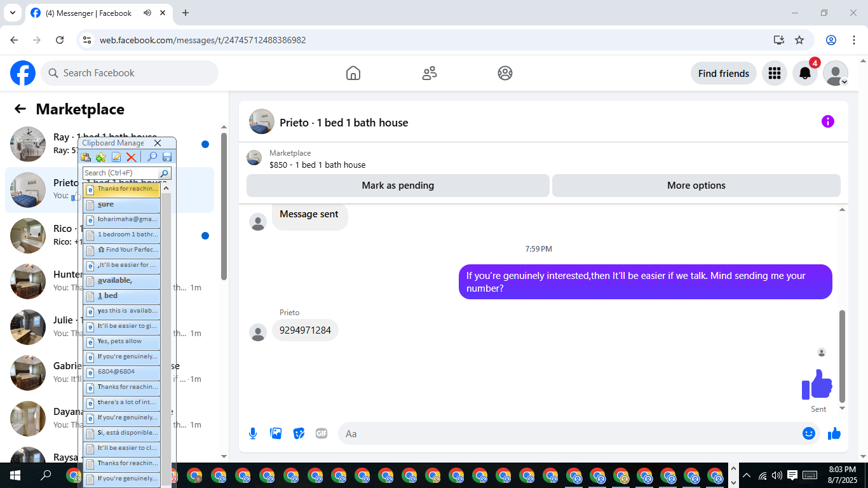This screenshot has width=868, height=488.
Task: Open More options for the listing
Action: click(696, 186)
